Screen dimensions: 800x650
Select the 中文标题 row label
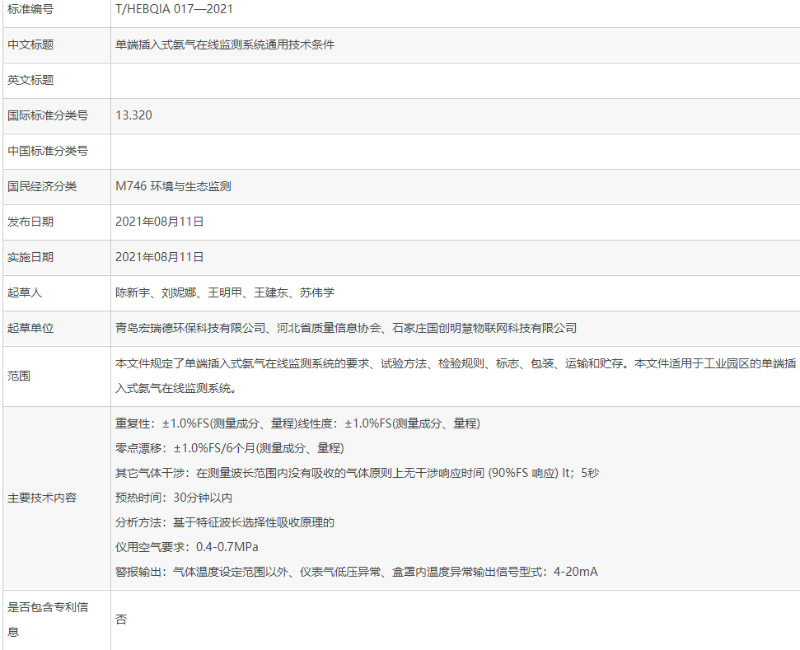click(x=40, y=46)
